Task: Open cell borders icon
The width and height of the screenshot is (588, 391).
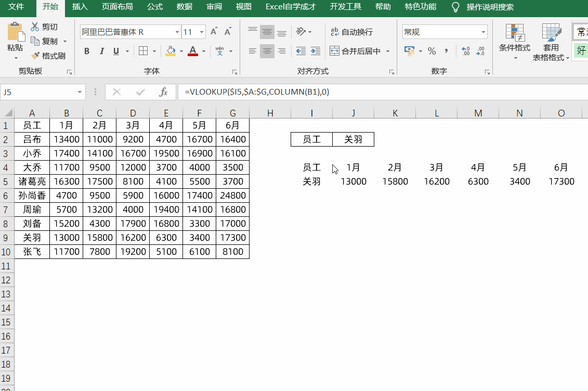Action: [x=143, y=51]
